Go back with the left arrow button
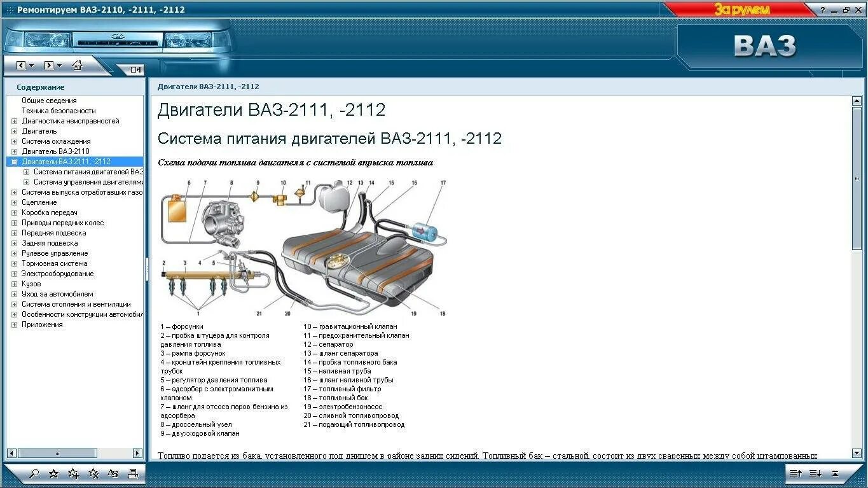868x488 pixels. click(x=21, y=65)
